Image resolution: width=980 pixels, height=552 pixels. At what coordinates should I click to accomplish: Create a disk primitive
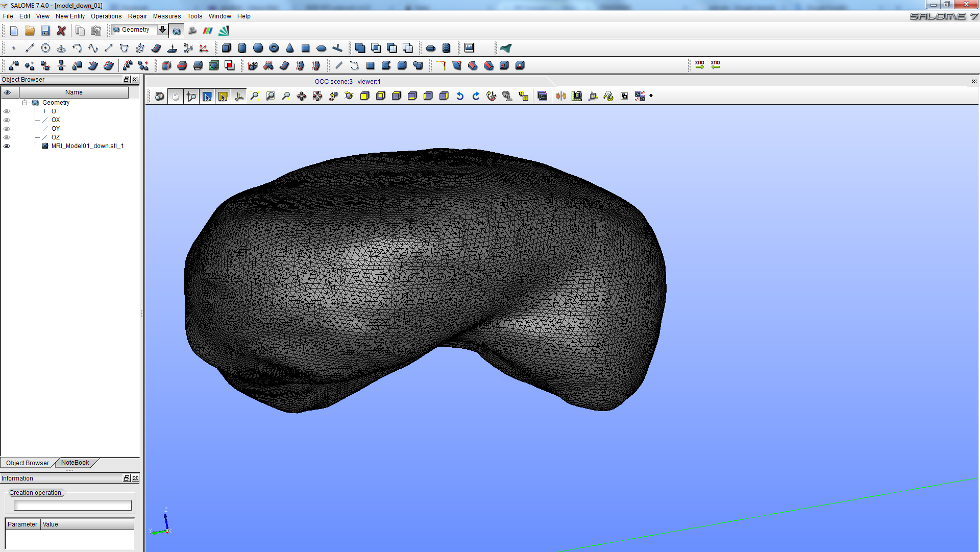[x=322, y=48]
